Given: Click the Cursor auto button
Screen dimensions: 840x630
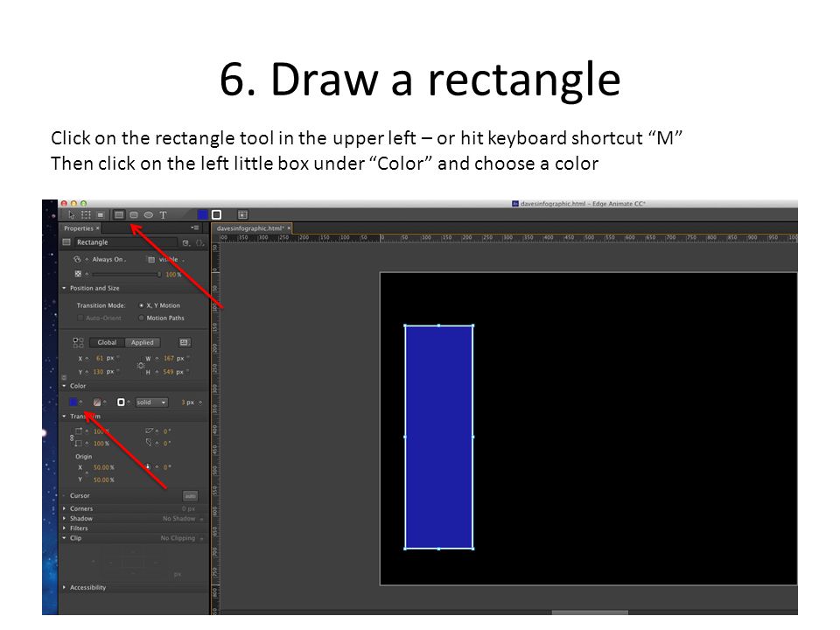Looking at the screenshot, I should pyautogui.click(x=190, y=496).
